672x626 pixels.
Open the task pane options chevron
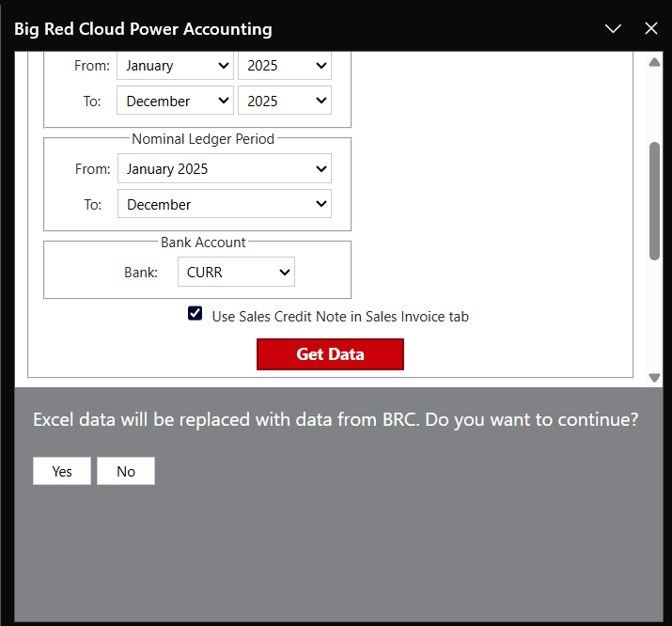613,29
